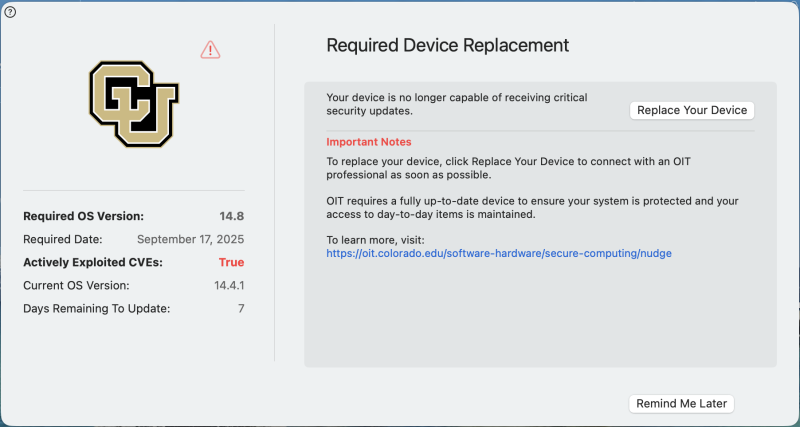Screen dimensions: 800x427
Task: Select the Required OS Version label
Action: pyautogui.click(x=84, y=216)
